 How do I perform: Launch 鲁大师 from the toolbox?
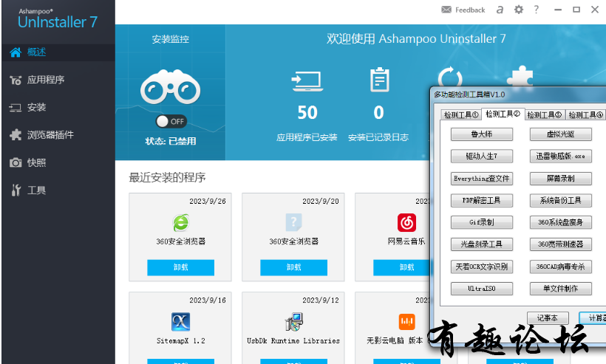(x=482, y=134)
